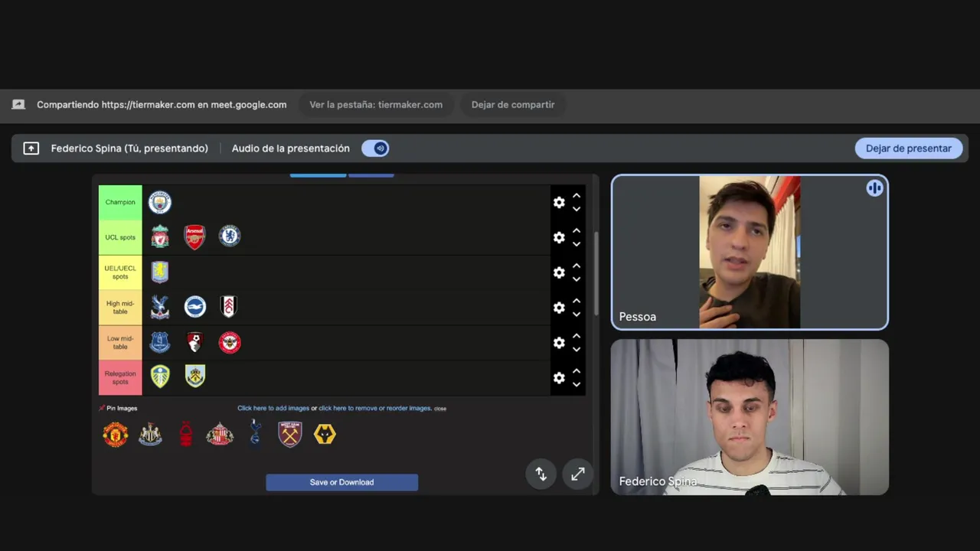Select the Liverpool badge in UCL spots

(x=160, y=236)
